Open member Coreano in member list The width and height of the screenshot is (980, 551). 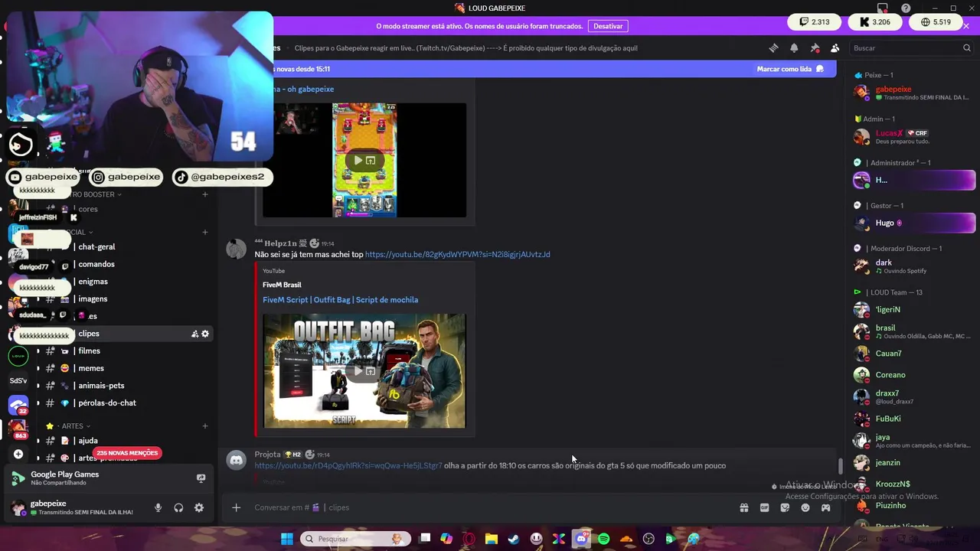coord(914,375)
